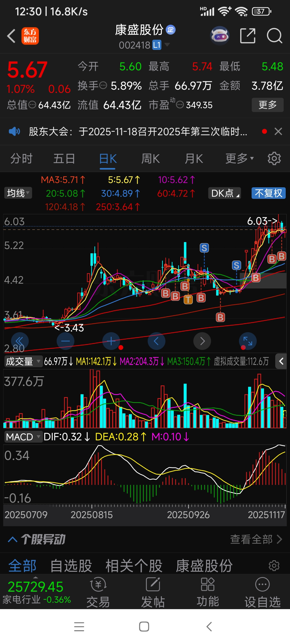Move chart left with previous arrow
This screenshot has width=290, height=644.
coord(156,341)
